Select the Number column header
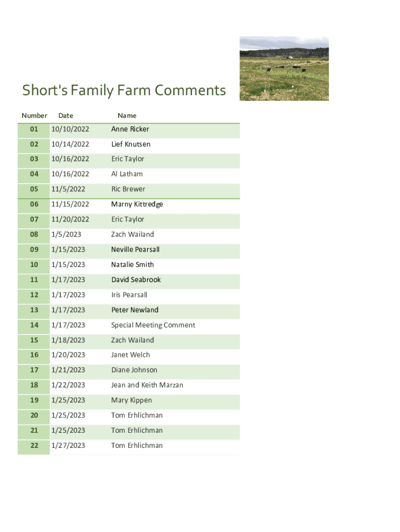Viewport: 400px width, 532px height. coord(34,115)
